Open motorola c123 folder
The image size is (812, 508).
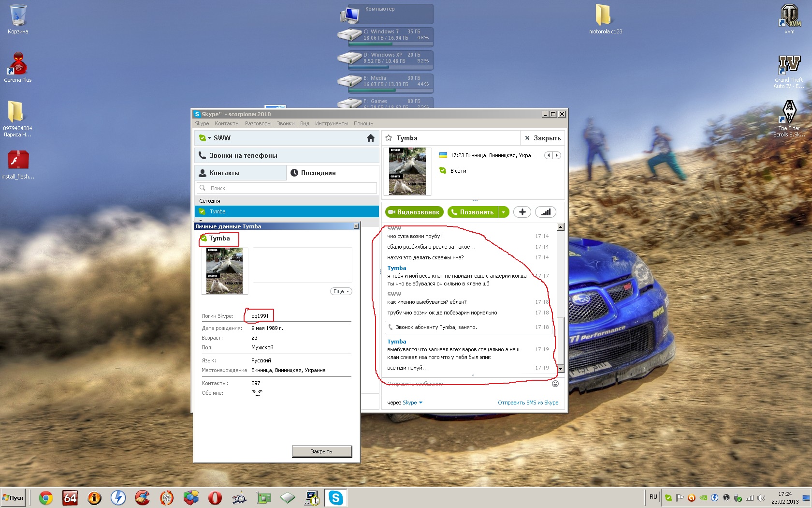pos(605,19)
